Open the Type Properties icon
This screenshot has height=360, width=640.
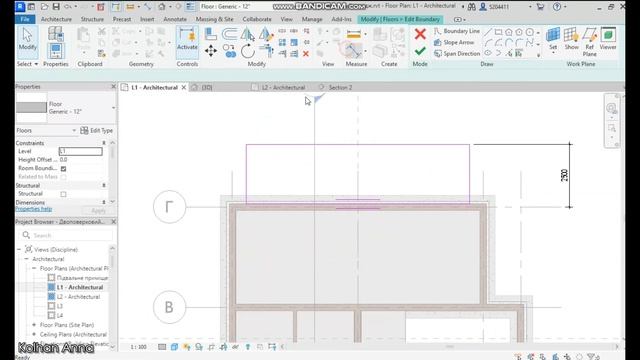56,33
